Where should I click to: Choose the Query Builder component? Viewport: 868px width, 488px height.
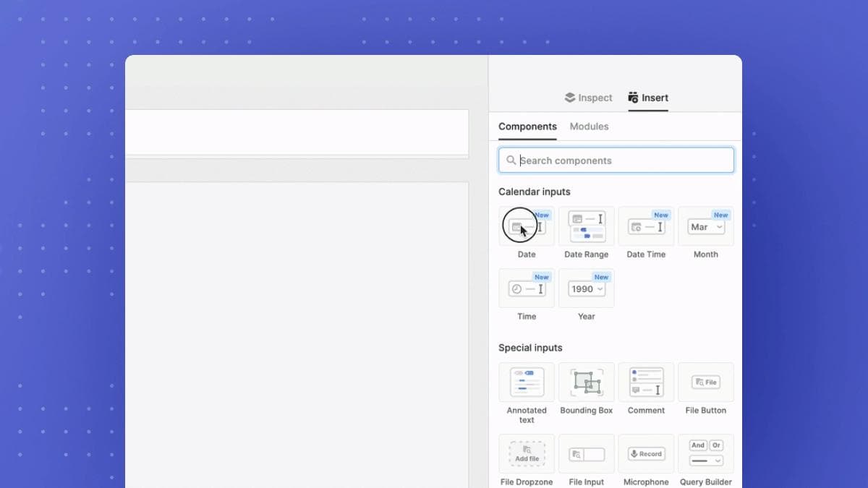(705, 453)
